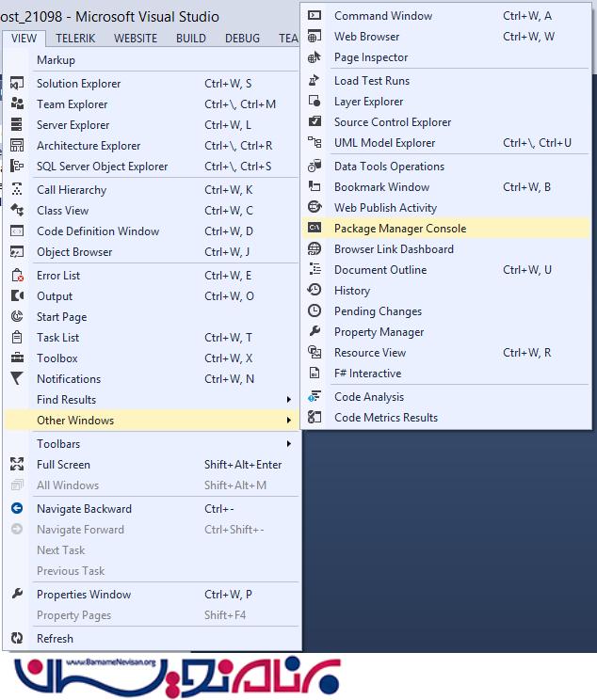Open the DEBUG menu
This screenshot has height=700, width=597.
click(242, 39)
